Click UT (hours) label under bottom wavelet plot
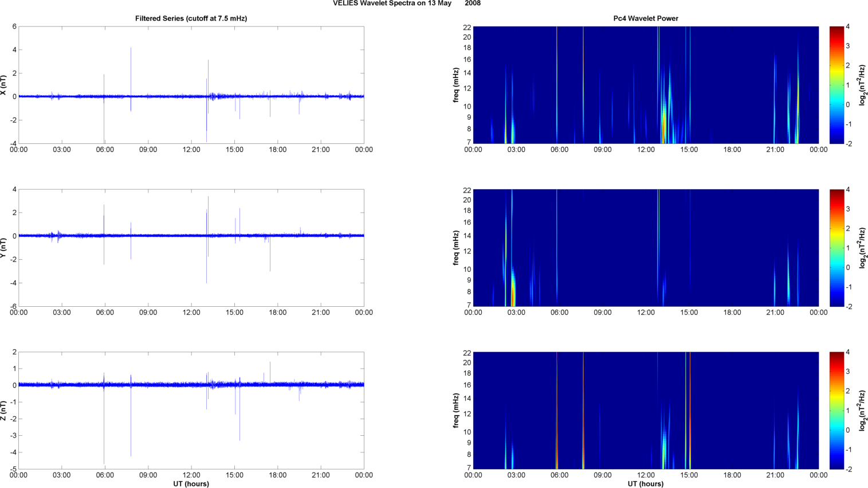The image size is (868, 488). point(646,483)
